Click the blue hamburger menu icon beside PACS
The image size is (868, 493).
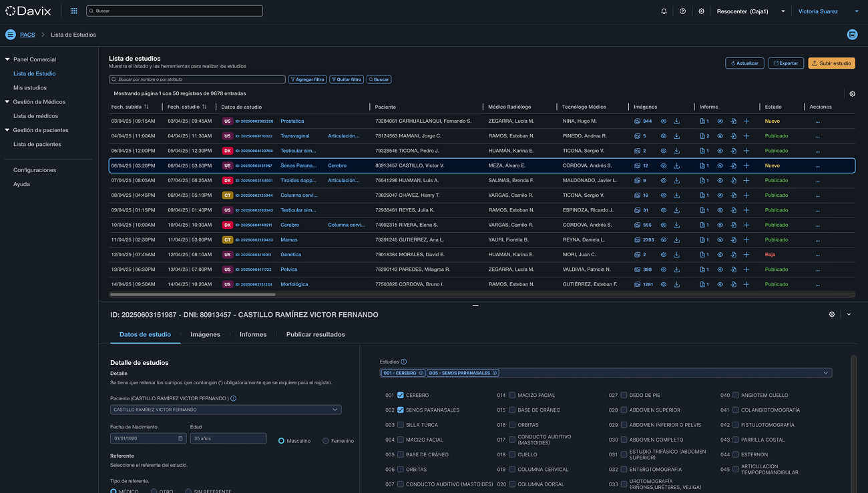11,35
